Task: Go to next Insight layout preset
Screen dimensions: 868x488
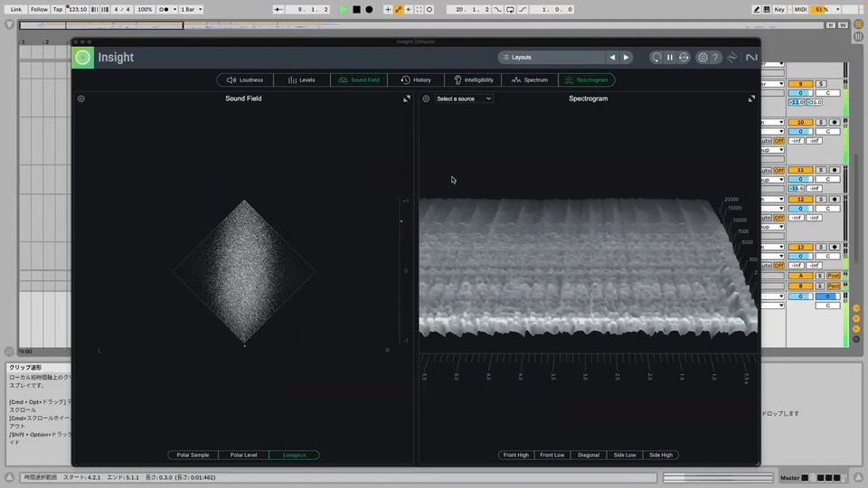Action: coord(626,57)
